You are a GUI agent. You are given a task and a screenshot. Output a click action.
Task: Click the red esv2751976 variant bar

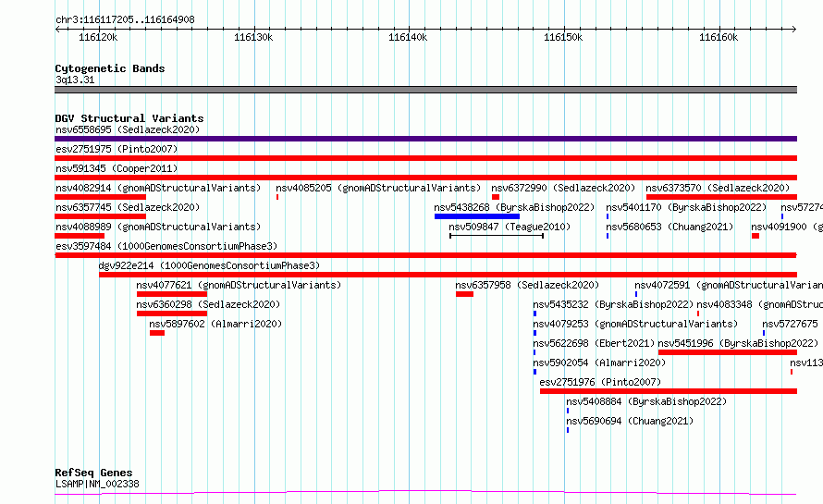point(669,391)
